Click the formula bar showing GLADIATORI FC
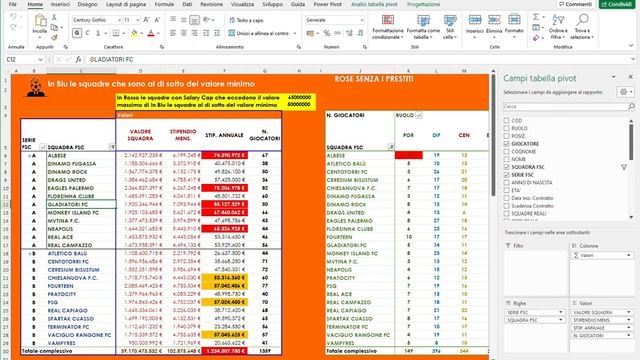Screen dimensions: 640x360 pyautogui.click(x=357, y=60)
